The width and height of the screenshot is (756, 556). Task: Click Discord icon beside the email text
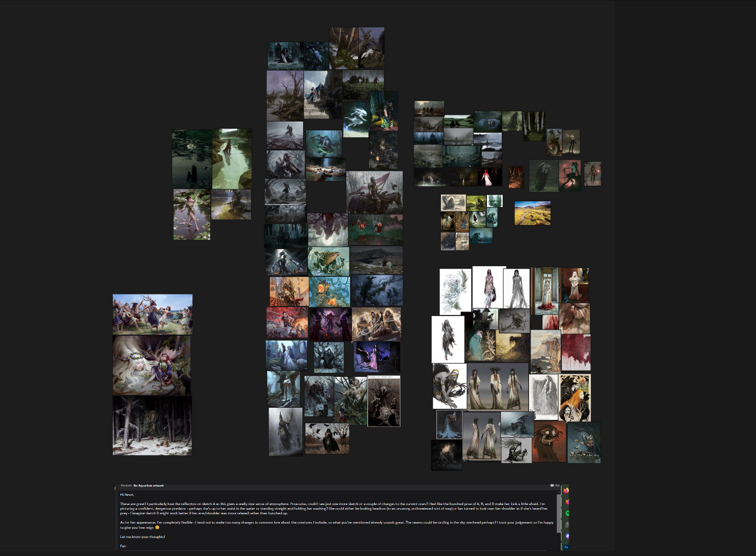click(567, 535)
